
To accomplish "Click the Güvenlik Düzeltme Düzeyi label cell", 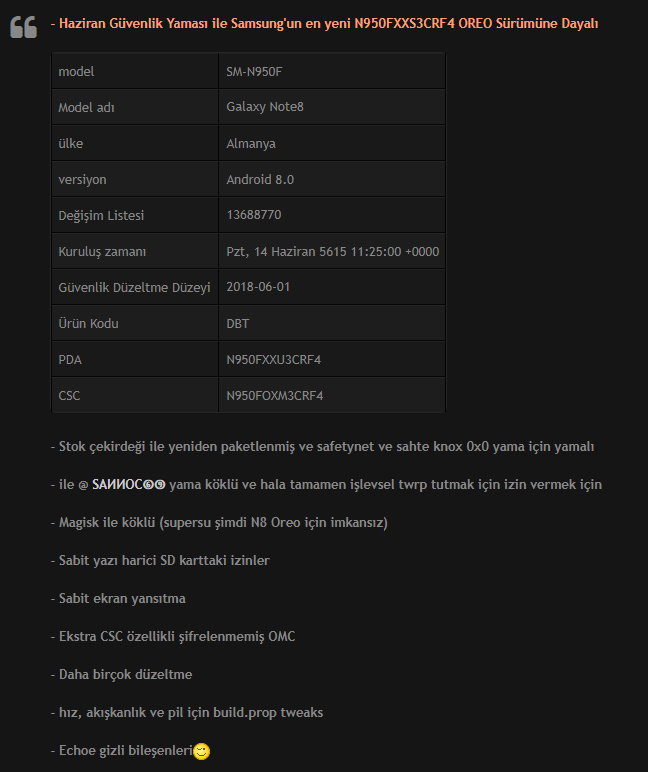I will (135, 287).
